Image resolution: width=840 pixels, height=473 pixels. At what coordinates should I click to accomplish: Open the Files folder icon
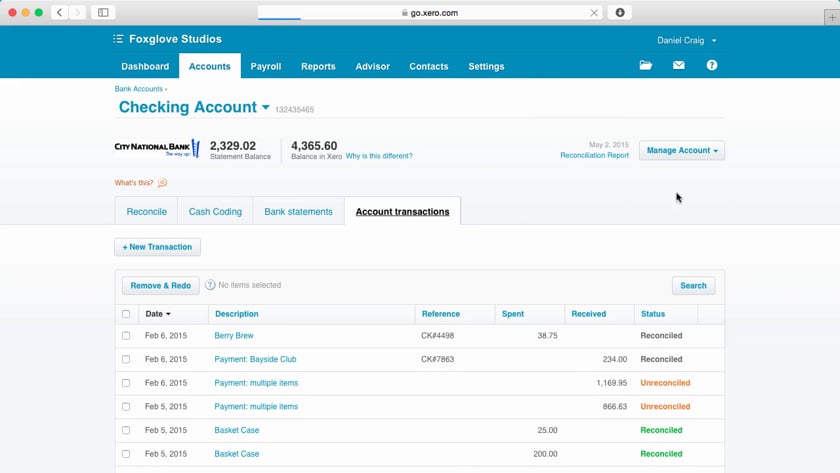point(646,65)
